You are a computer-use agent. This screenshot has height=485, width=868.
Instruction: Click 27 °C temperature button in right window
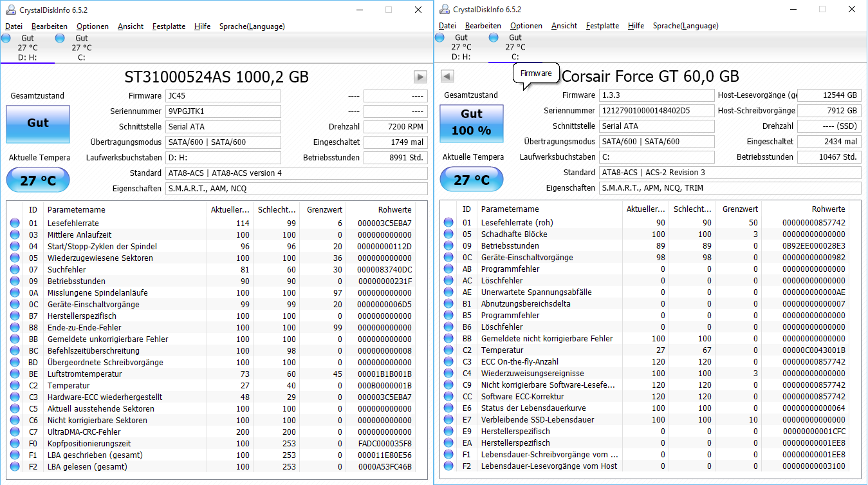472,180
